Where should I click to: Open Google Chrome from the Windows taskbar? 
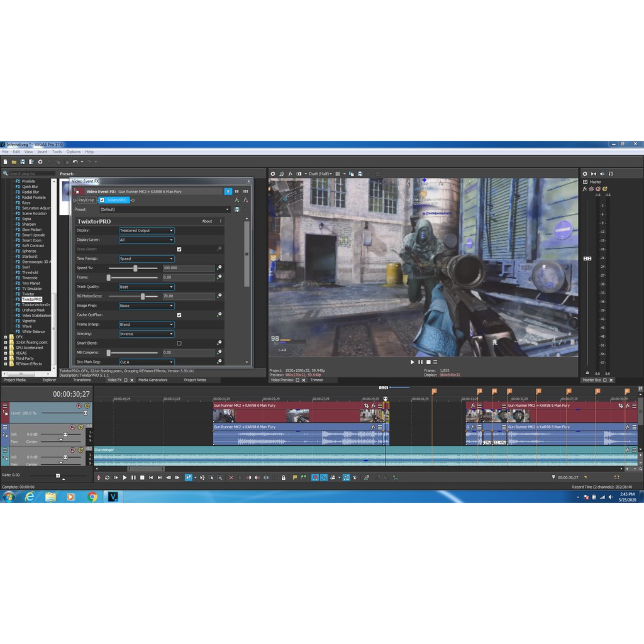[92, 497]
